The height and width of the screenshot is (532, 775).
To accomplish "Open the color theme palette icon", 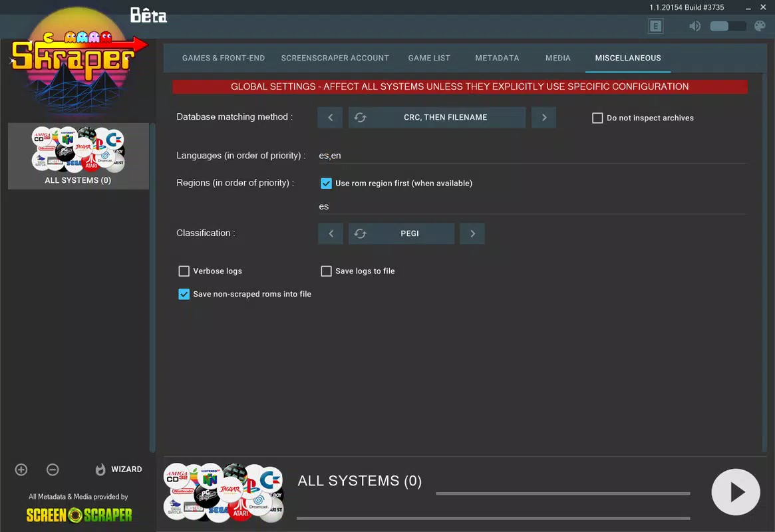I will tap(760, 26).
